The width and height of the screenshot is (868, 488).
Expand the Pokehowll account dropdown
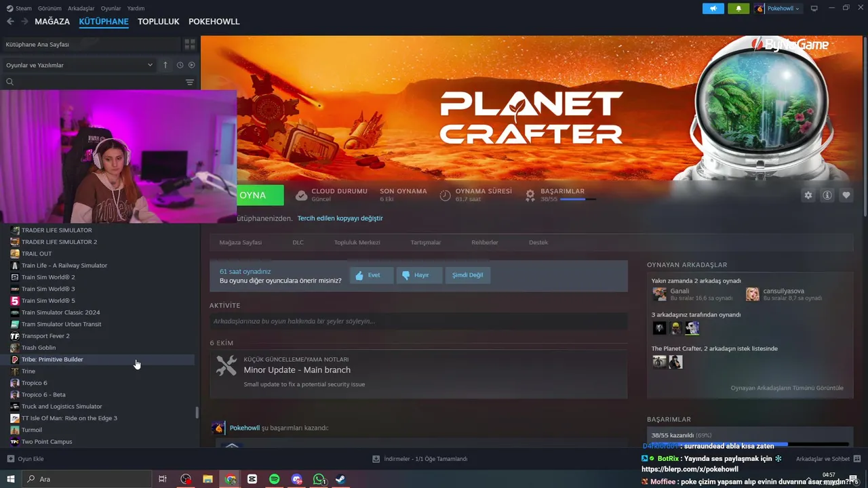[778, 8]
